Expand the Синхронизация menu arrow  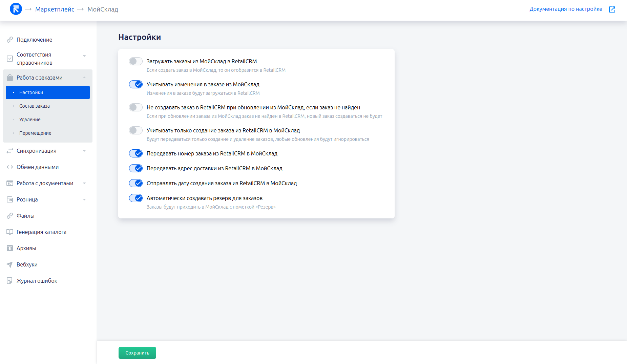pos(84,151)
